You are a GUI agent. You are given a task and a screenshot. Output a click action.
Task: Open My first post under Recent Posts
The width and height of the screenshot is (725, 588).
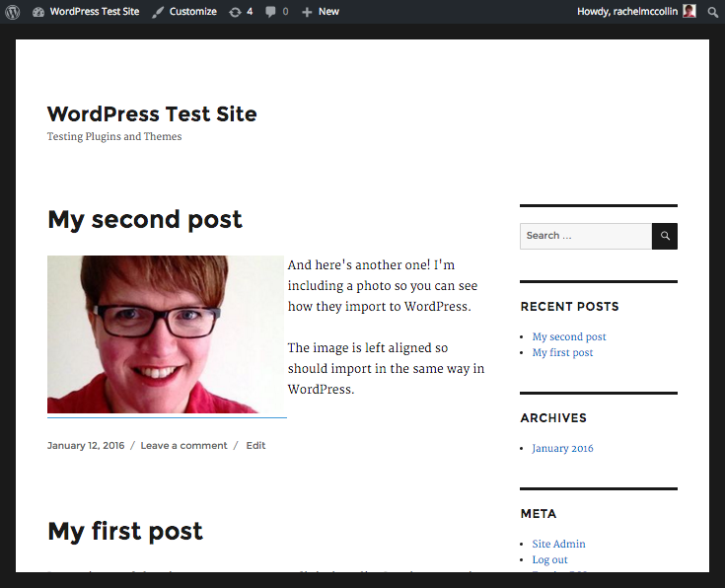[x=562, y=352]
